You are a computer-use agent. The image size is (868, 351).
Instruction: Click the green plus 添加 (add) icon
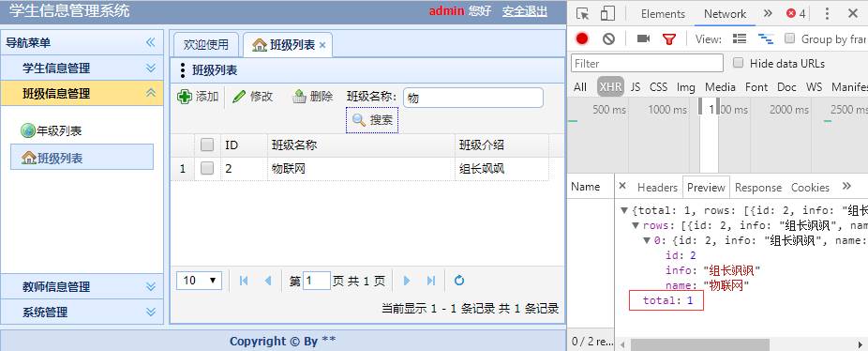pos(185,97)
